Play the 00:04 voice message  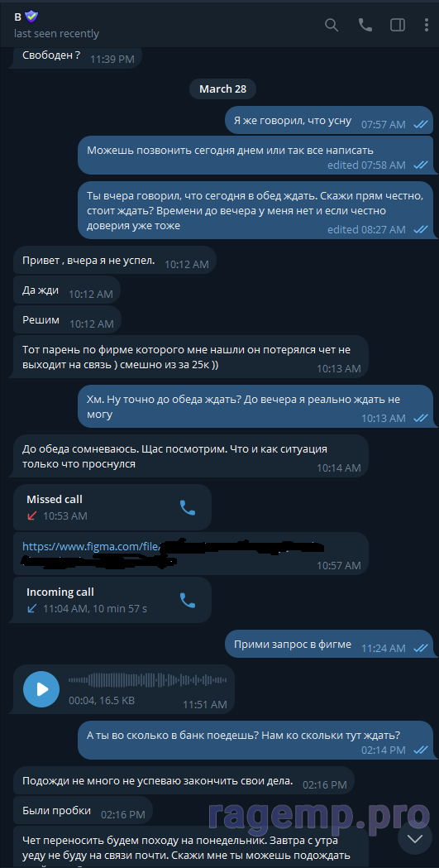(41, 689)
